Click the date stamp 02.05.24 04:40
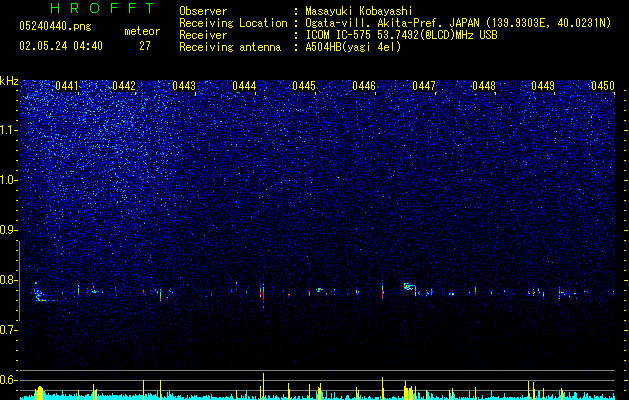Viewport: 629px width, 400px height. [61, 46]
